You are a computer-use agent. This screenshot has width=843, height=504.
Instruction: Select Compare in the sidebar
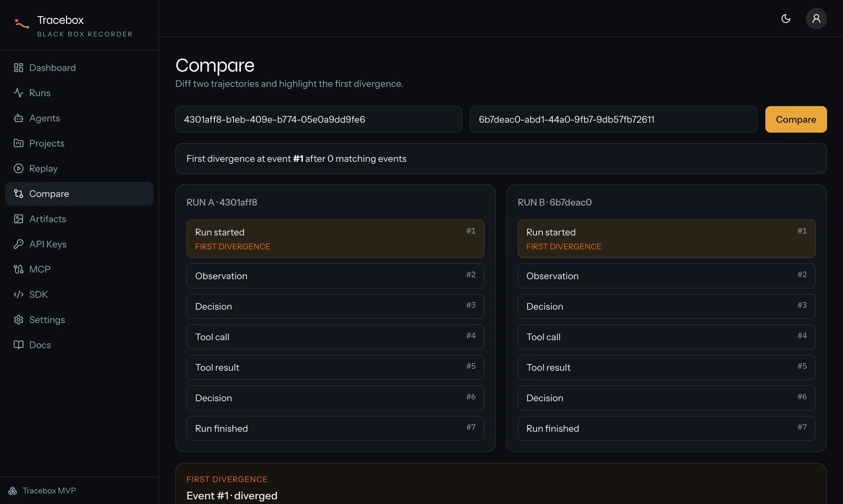pos(79,194)
